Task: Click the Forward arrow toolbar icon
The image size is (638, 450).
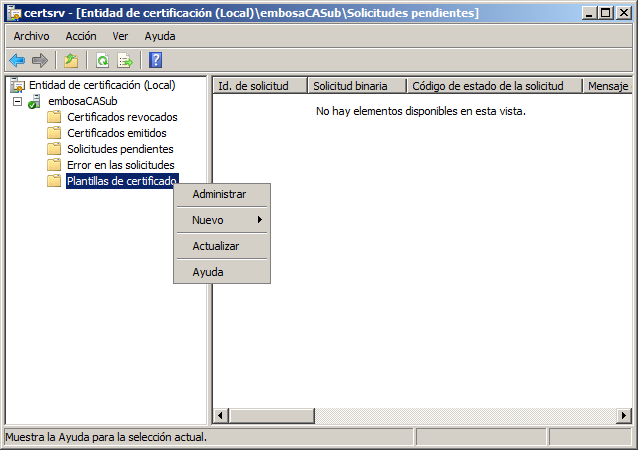Action: tap(40, 60)
